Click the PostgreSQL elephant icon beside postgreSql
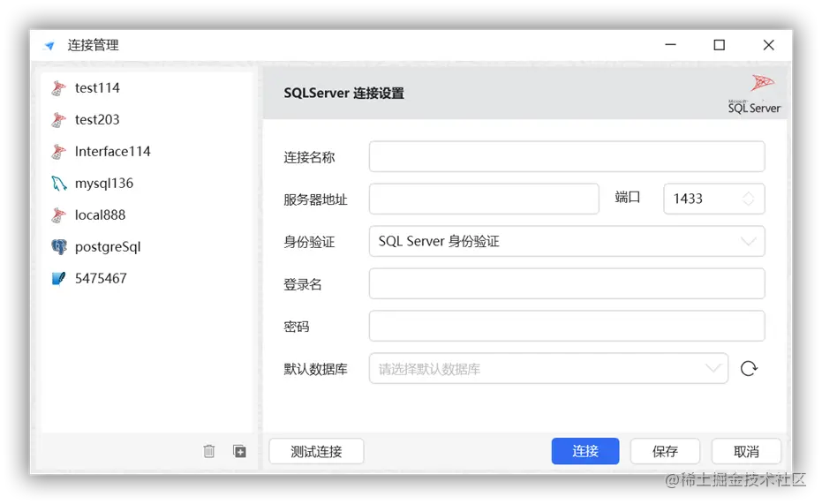The image size is (822, 504). [58, 247]
